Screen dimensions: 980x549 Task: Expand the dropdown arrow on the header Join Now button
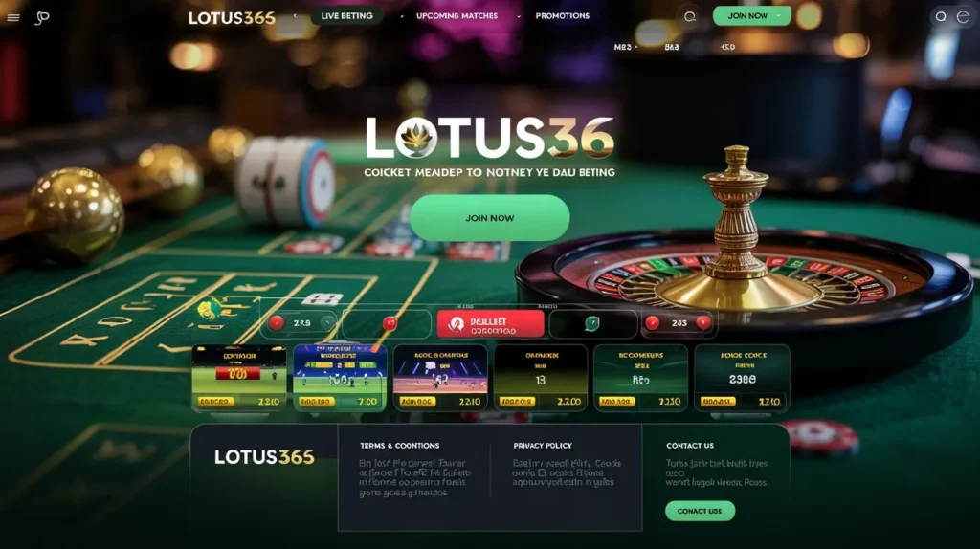coord(779,15)
